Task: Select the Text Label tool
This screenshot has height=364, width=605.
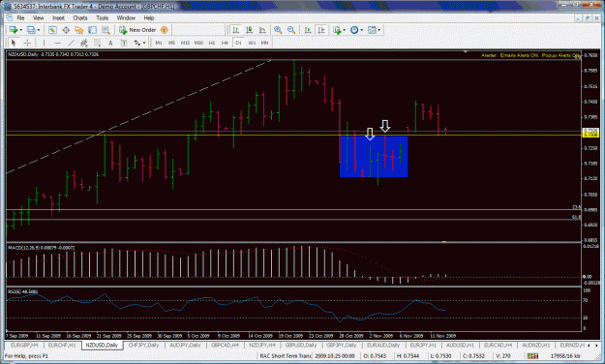Action: (x=124, y=43)
